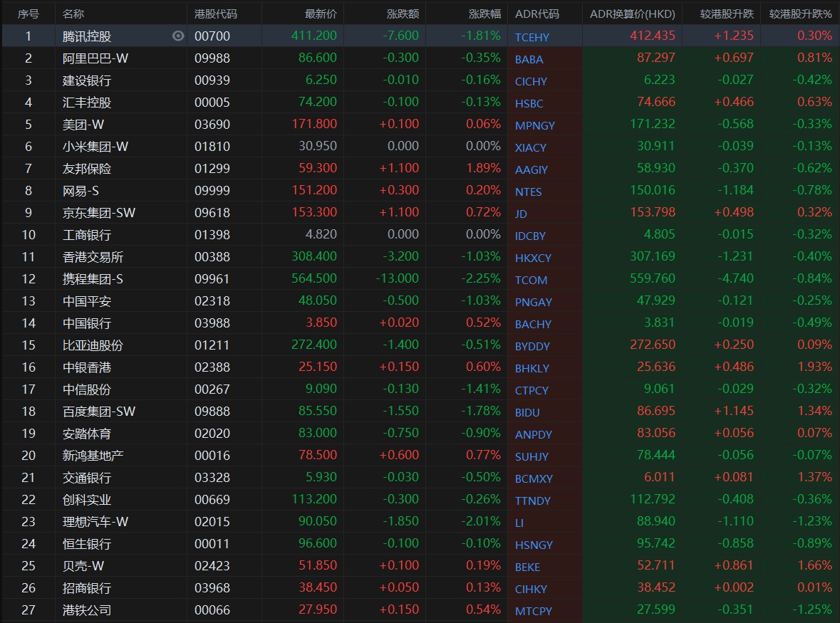Click the 理想汽车-W stock name

coord(95,521)
